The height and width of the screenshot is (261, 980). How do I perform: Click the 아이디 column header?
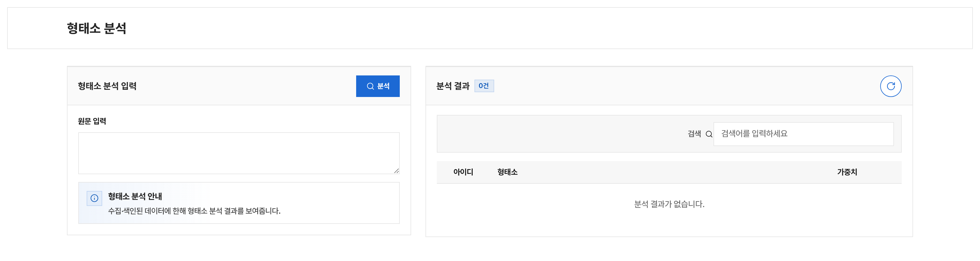coord(463,172)
